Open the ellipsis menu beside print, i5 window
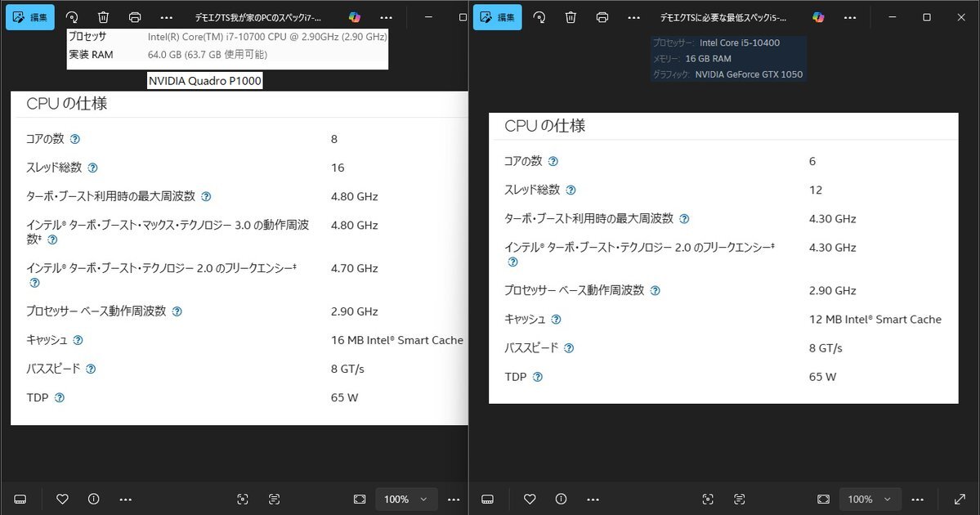 [633, 17]
